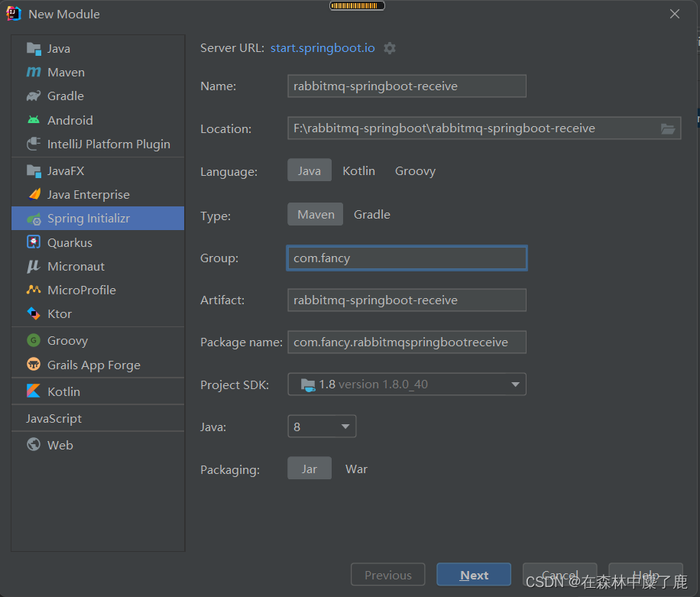Viewport: 700px width, 597px height.
Task: Open server URL settings gear
Action: click(390, 48)
